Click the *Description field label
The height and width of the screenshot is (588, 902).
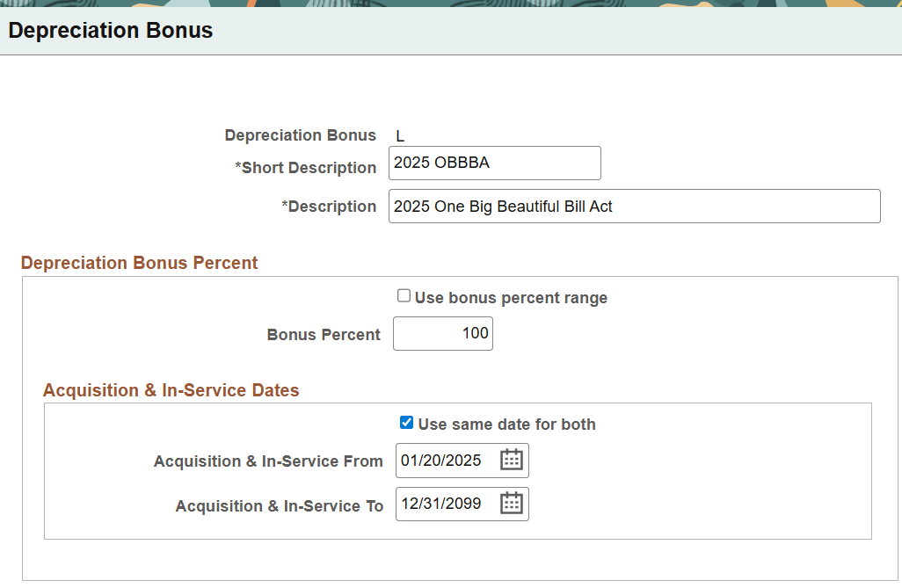tap(329, 207)
